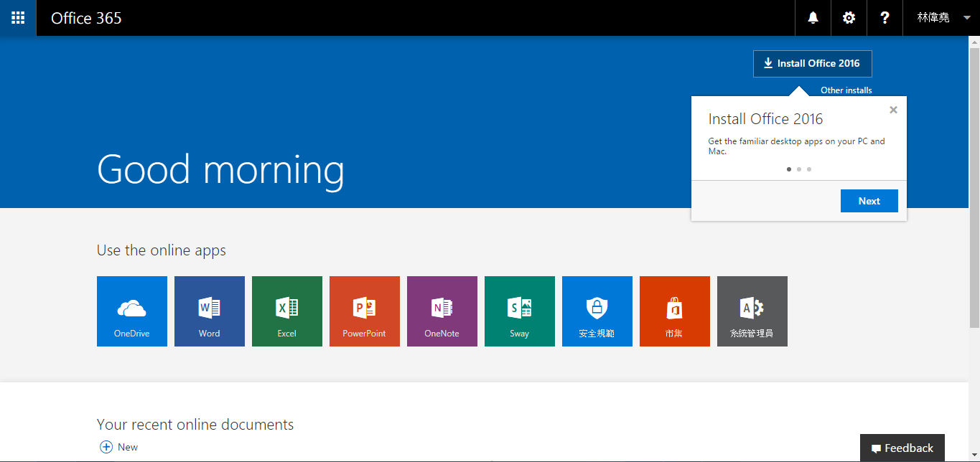This screenshot has height=462, width=980.
Task: Launch the Excel online tile
Action: point(287,311)
